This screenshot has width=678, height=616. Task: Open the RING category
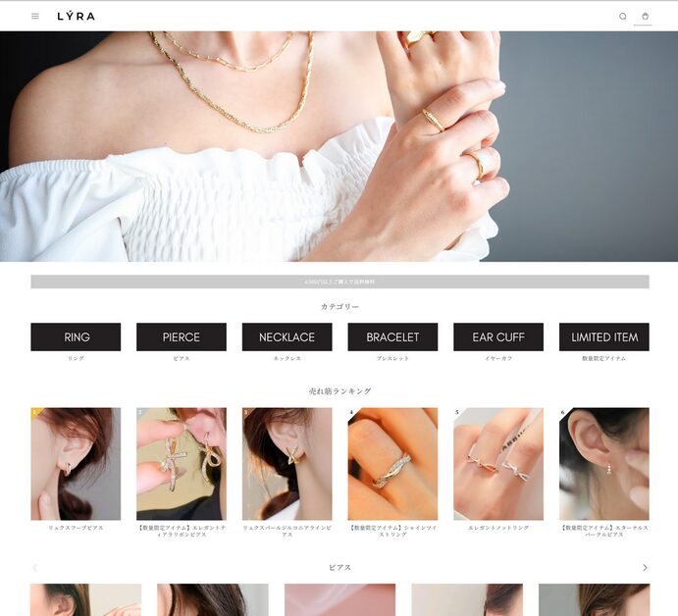(x=76, y=336)
